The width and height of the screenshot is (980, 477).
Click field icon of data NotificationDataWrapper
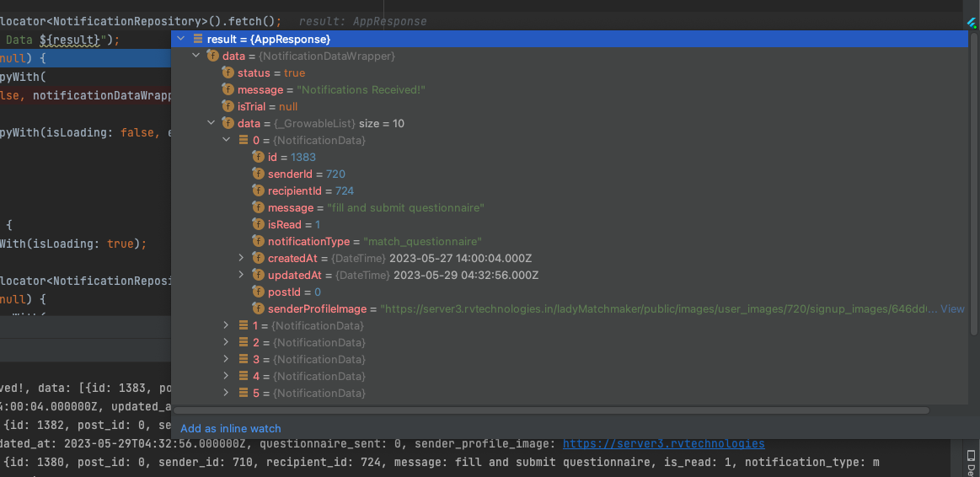coord(212,56)
